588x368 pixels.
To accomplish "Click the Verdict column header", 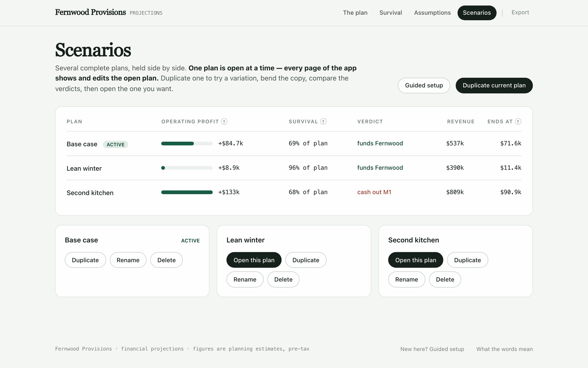I will click(370, 122).
